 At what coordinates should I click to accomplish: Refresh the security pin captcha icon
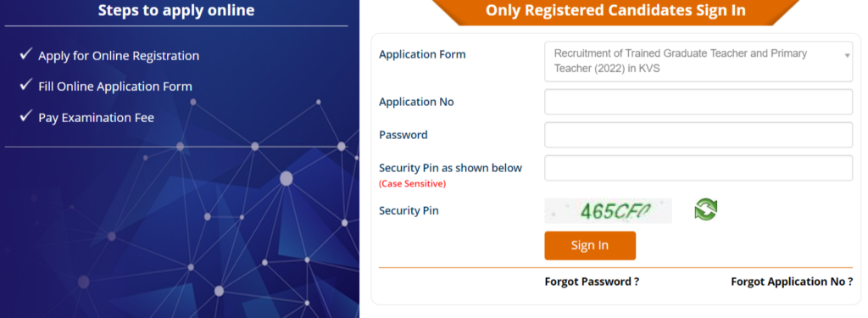tap(706, 209)
